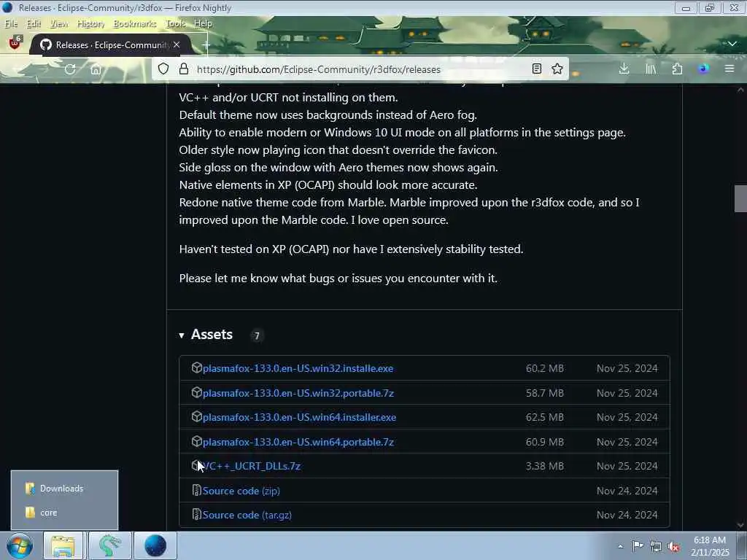The image size is (747, 560).
Task: Click the muted volume tray icon
Action: pyautogui.click(x=673, y=547)
